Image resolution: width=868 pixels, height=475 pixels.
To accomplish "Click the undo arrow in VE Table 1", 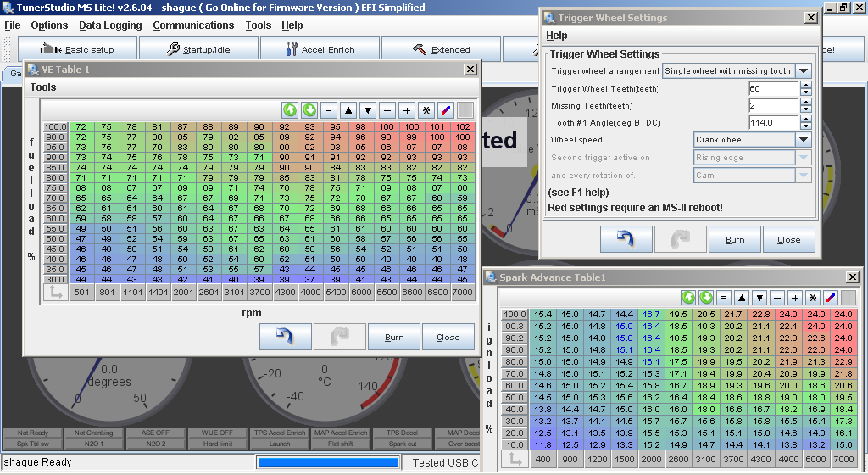I will [286, 337].
